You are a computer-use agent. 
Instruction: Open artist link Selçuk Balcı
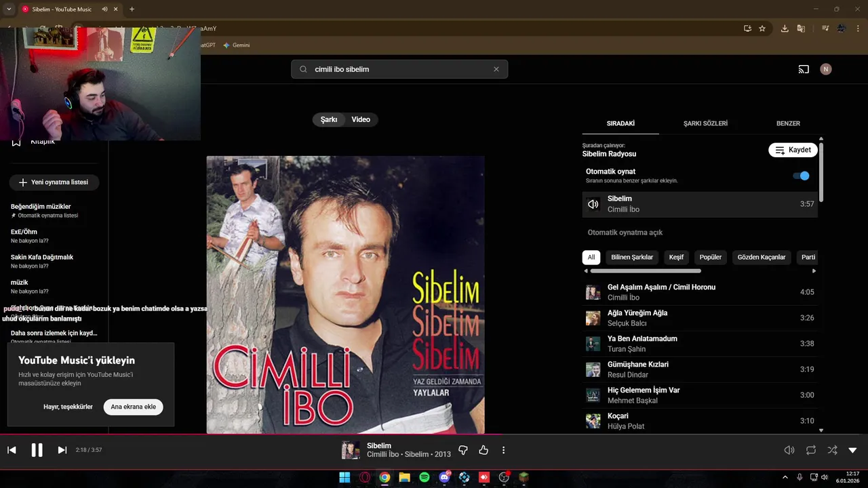pos(627,323)
